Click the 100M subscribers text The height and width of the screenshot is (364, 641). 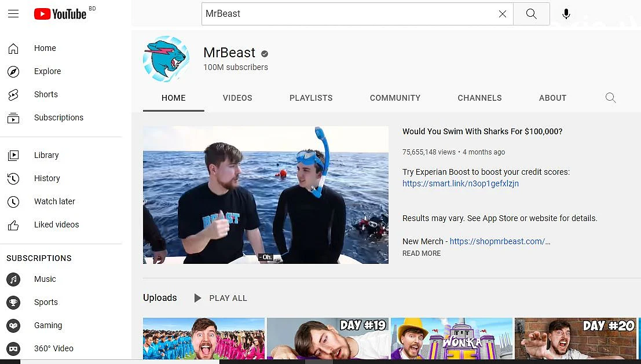tap(236, 67)
